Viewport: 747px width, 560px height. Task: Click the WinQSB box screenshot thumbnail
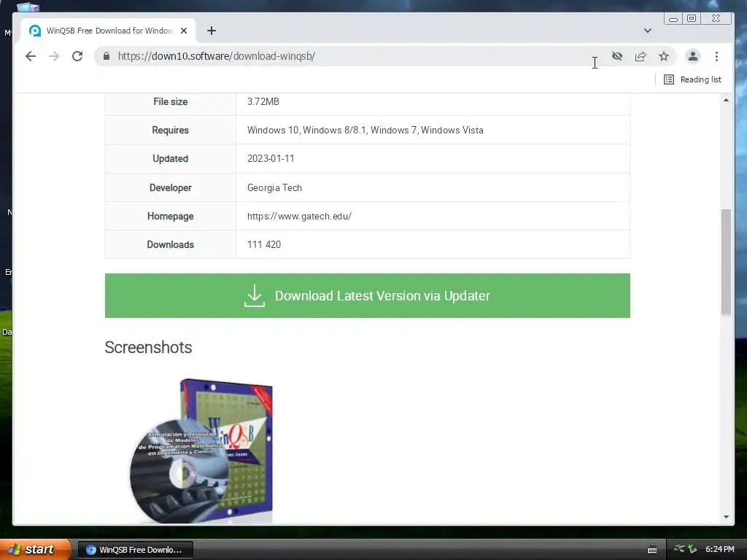201,451
